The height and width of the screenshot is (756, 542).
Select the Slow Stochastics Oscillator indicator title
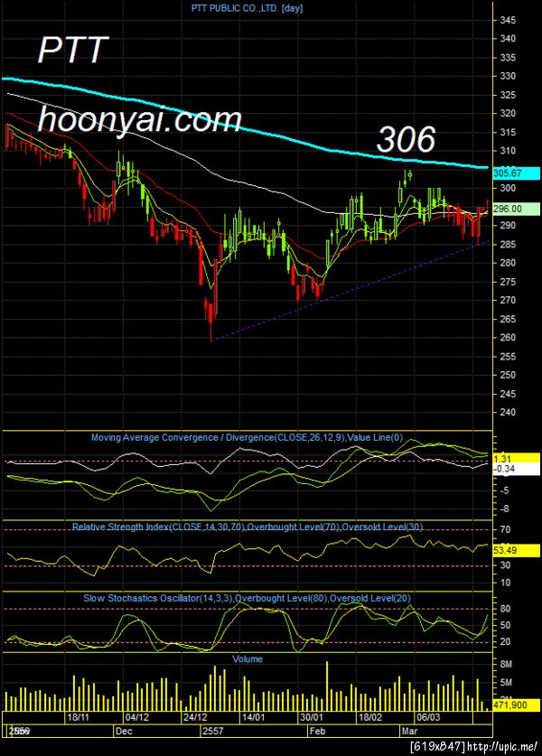pyautogui.click(x=247, y=598)
